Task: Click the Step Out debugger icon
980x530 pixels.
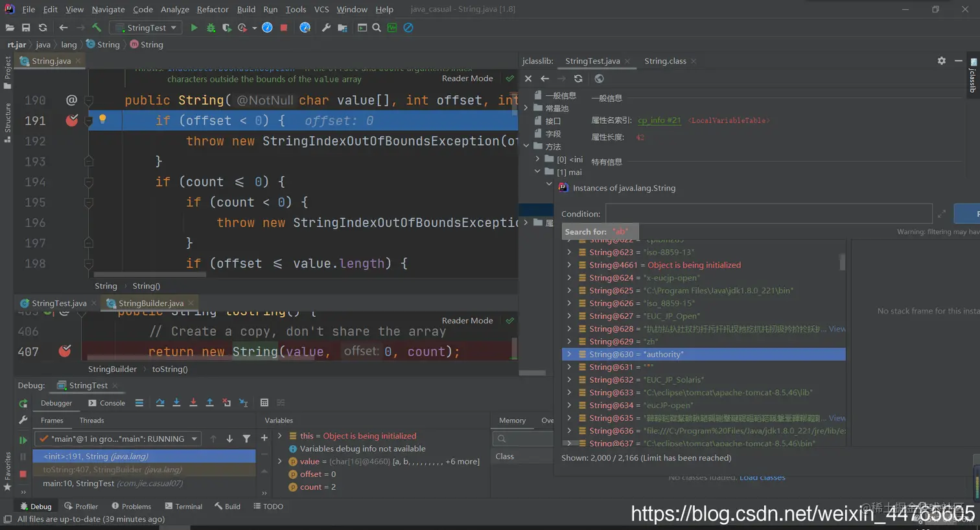Action: [209, 403]
